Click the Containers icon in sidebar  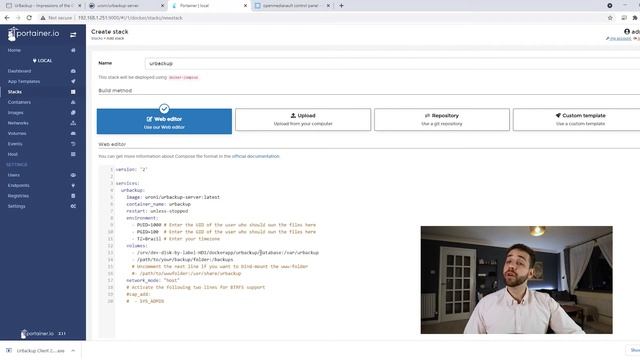pos(73,102)
